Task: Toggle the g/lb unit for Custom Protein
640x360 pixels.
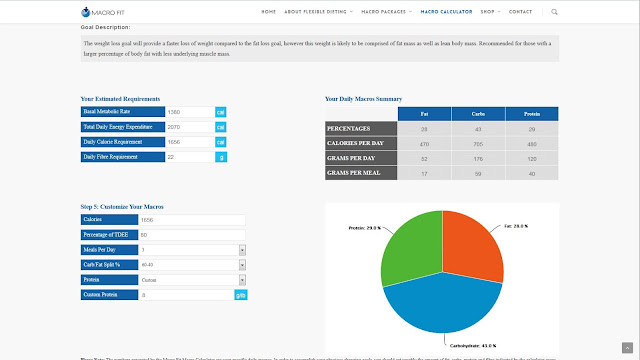Action: (241, 295)
